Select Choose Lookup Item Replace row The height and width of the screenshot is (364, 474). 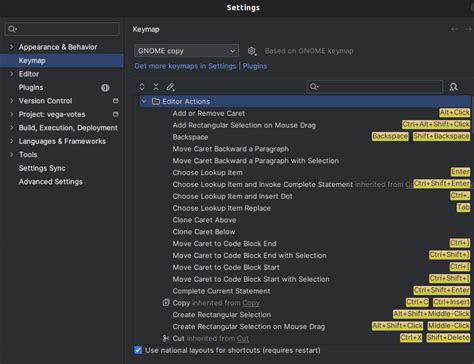tap(222, 208)
